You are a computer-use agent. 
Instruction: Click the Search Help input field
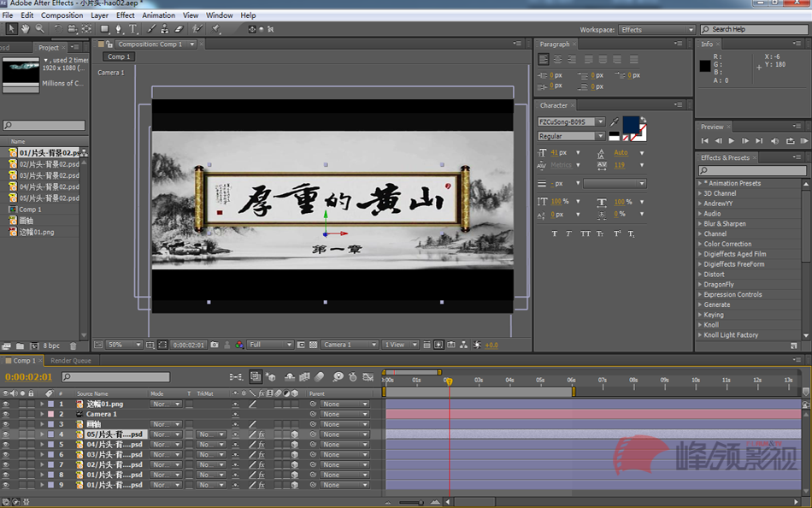(754, 29)
